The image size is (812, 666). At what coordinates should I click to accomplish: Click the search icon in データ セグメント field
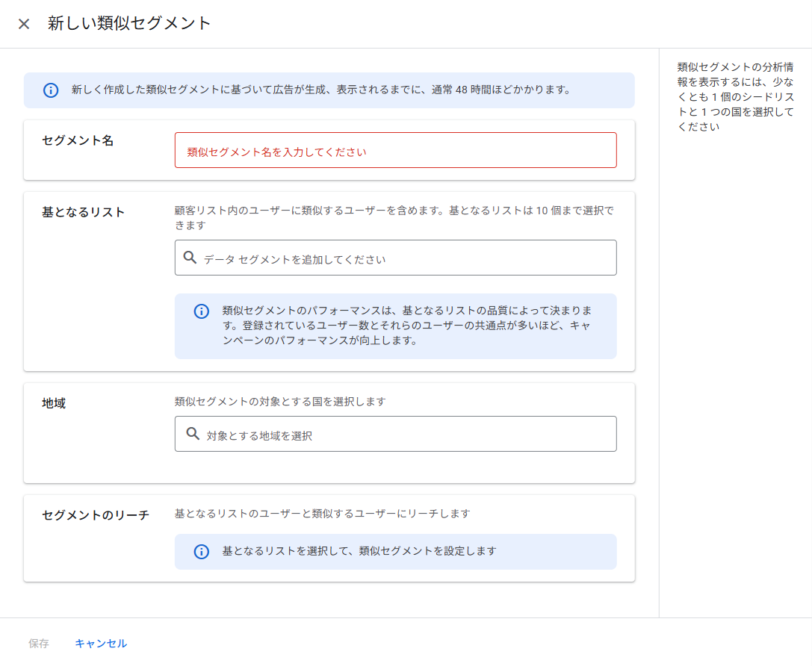[190, 258]
